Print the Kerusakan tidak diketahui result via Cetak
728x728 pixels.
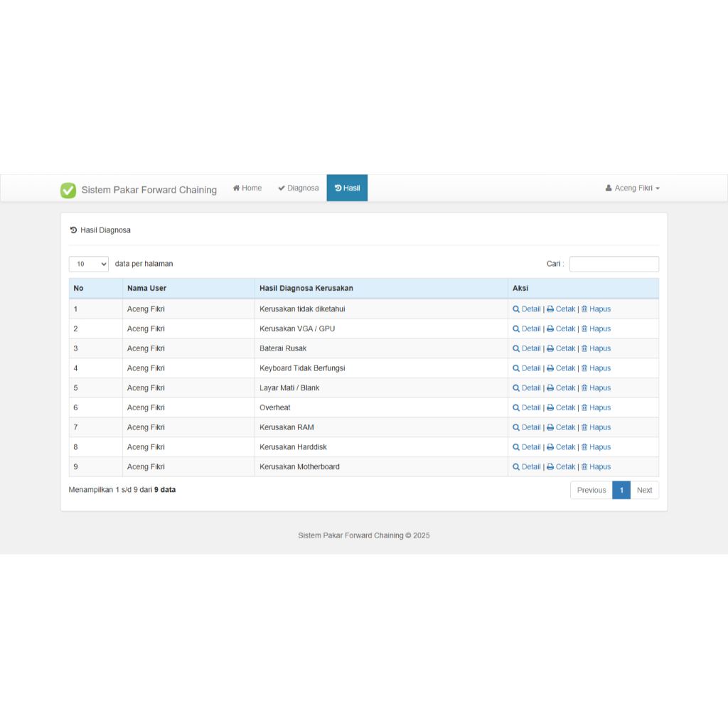point(561,309)
